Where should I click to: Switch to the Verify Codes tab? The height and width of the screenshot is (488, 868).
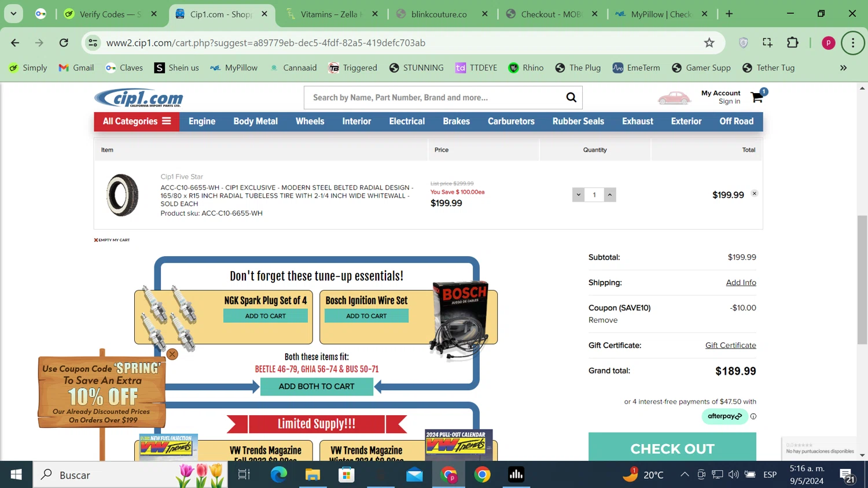click(110, 14)
